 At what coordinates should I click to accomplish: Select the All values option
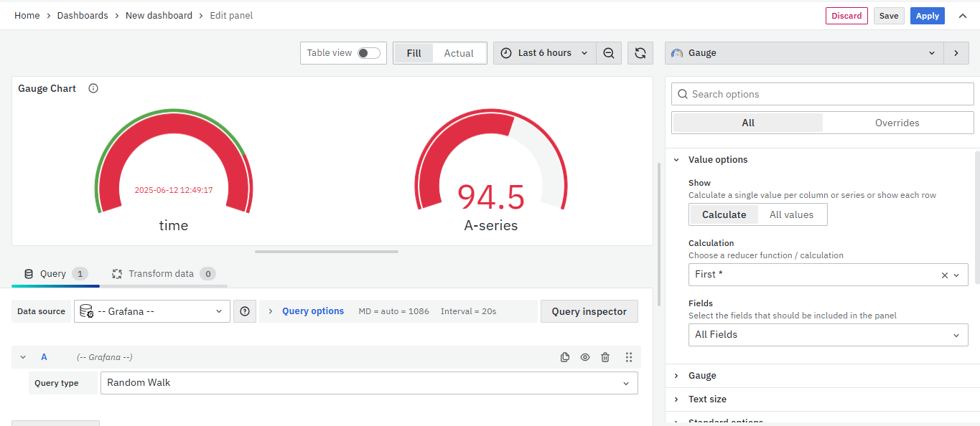pyautogui.click(x=791, y=214)
